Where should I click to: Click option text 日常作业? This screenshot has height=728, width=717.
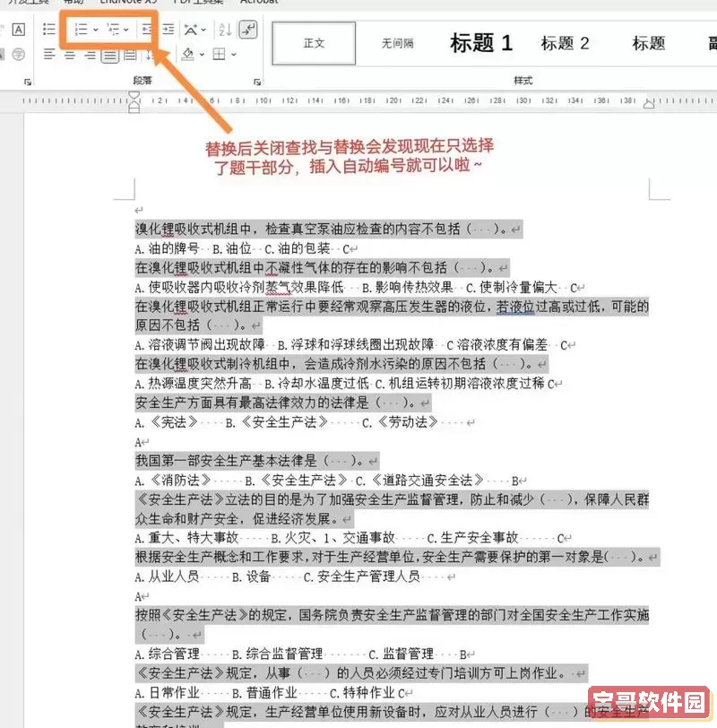click(x=174, y=693)
